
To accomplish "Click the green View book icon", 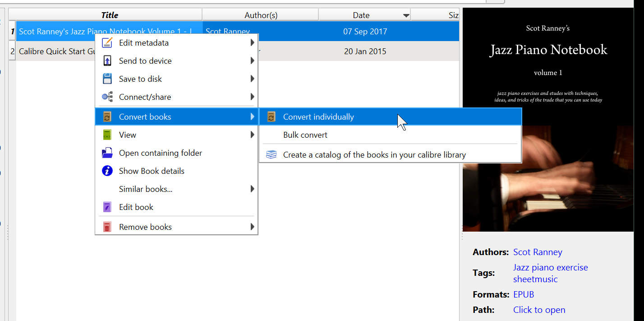I will (x=107, y=135).
